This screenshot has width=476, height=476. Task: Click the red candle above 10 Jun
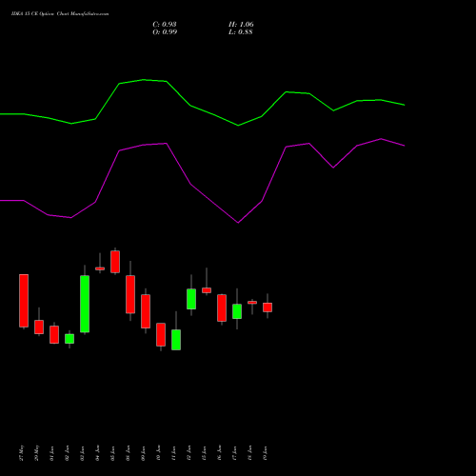[161, 334]
